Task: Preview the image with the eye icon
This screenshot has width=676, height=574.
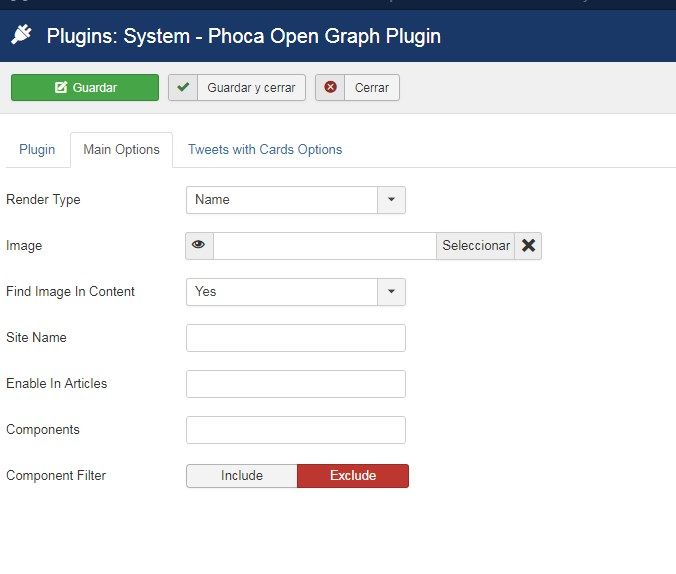Action: click(199, 246)
